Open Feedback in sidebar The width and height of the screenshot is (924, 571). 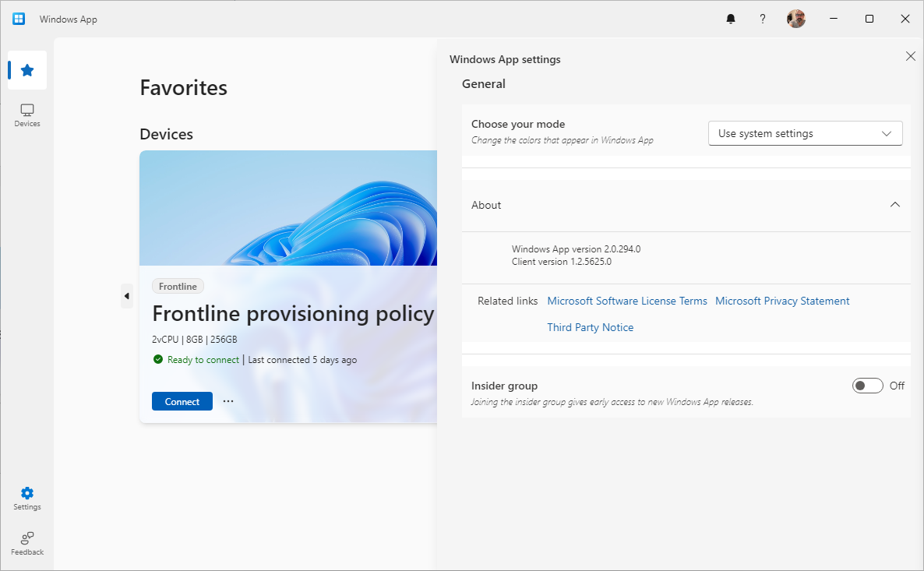click(x=27, y=543)
